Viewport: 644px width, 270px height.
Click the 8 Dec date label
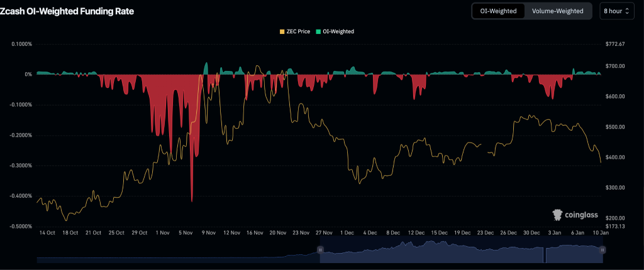click(393, 233)
